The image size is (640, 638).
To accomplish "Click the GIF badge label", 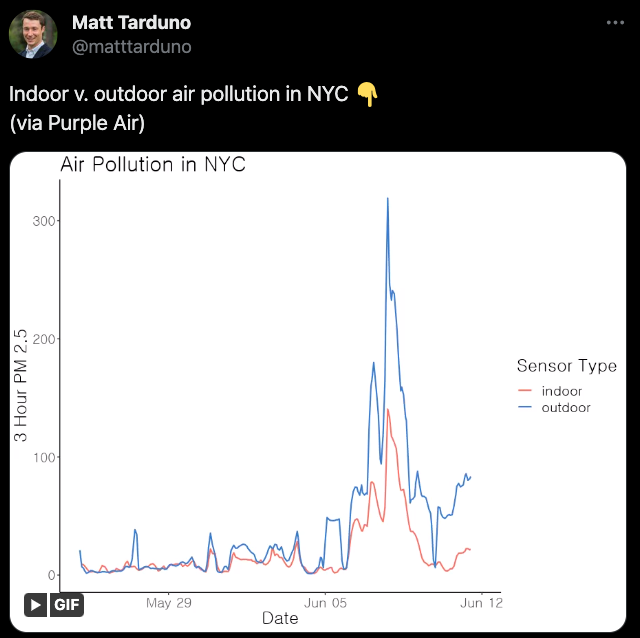I will (67, 604).
